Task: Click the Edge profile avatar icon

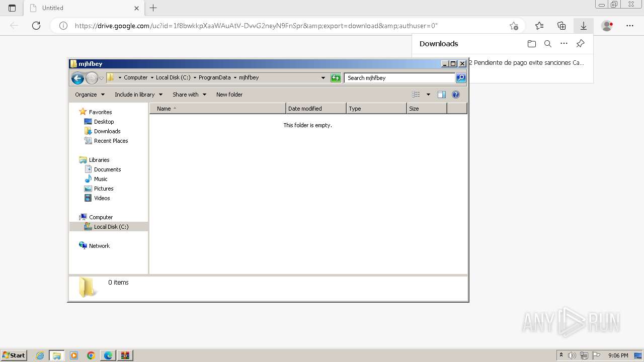Action: 607,26
